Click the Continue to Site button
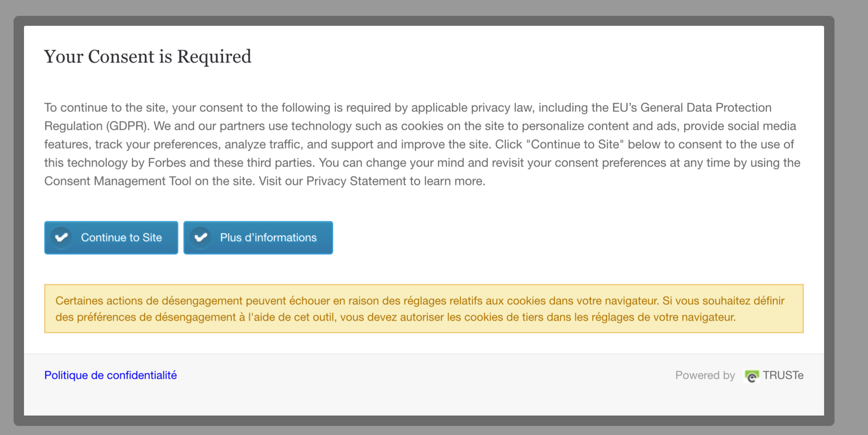Screen dimensions: 868x435 [x=120, y=238]
